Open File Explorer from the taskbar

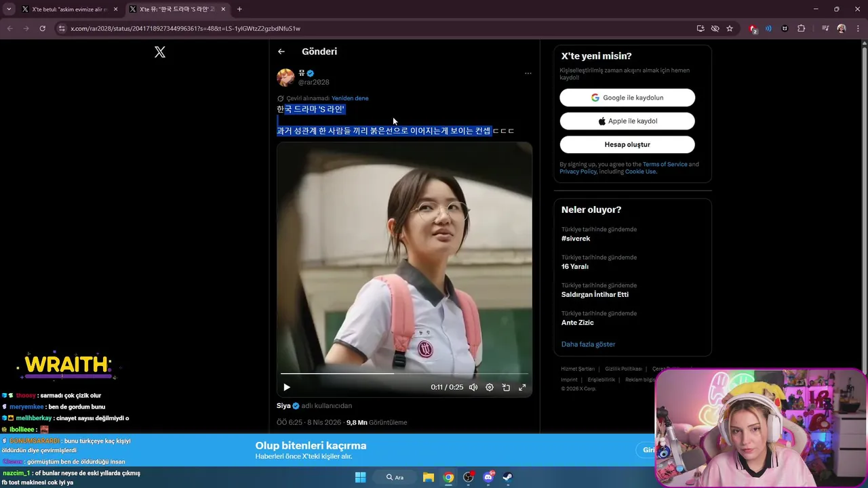click(x=429, y=477)
